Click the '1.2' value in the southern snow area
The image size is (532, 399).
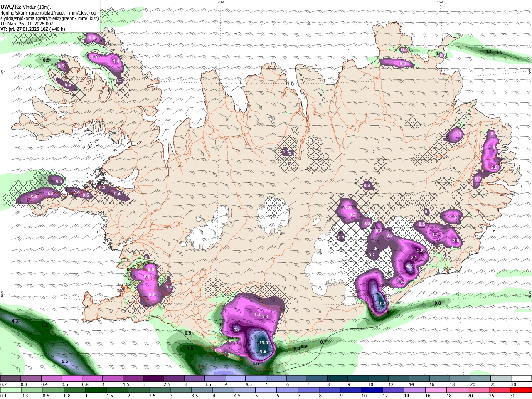[231, 338]
